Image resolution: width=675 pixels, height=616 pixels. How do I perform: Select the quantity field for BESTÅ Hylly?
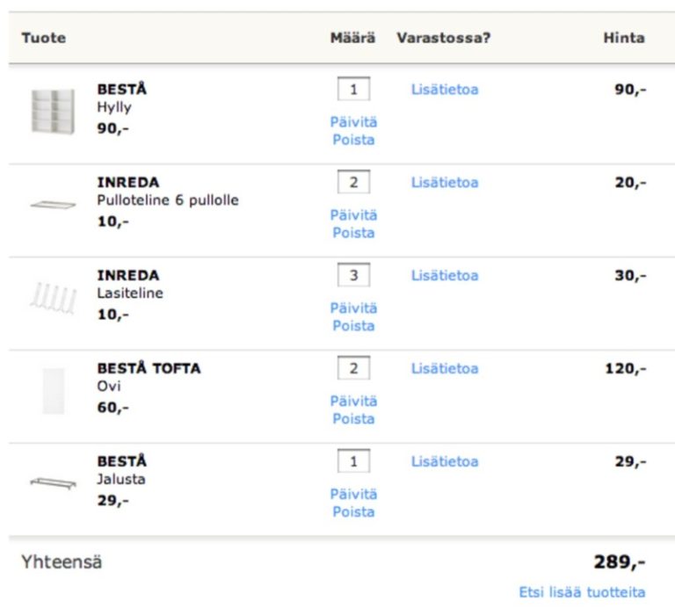[353, 89]
